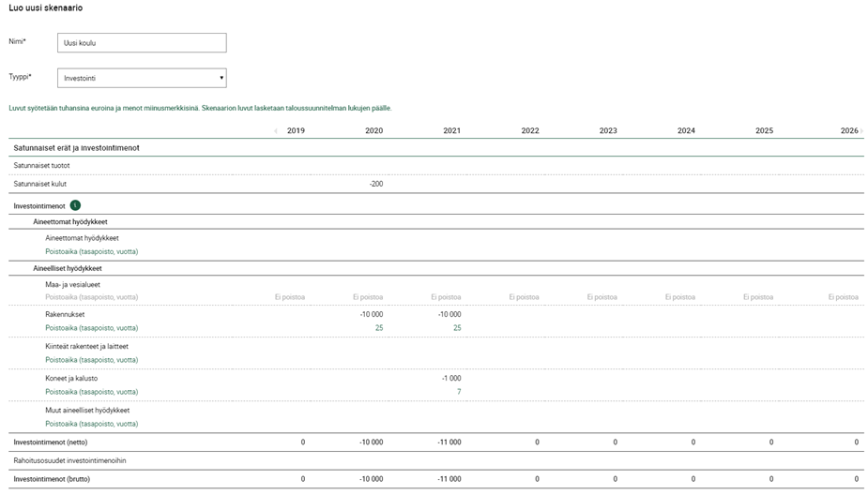Screen dimensions: 868x495
Task: Click Poistoaika label under Muut aineelliset hyödykkeet
Action: 92,424
